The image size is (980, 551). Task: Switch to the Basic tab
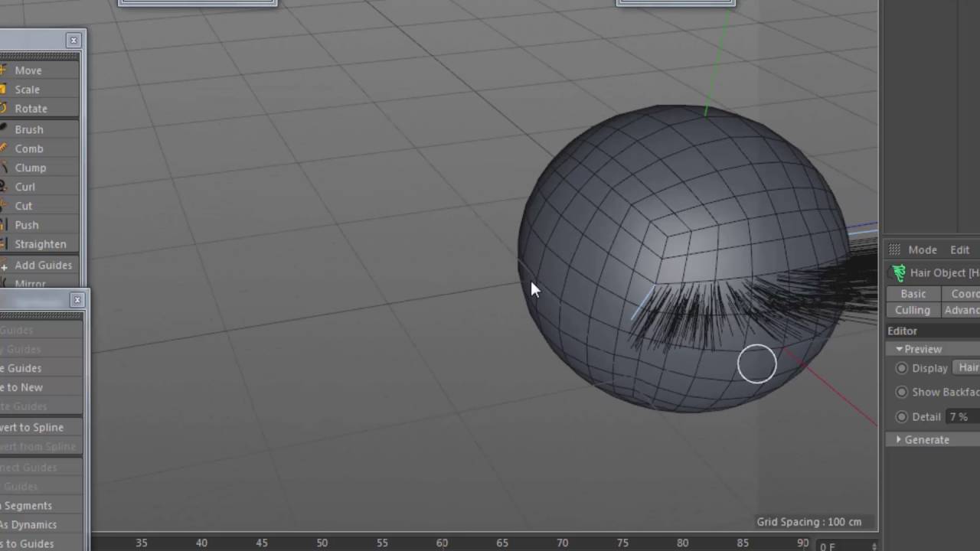click(x=913, y=294)
